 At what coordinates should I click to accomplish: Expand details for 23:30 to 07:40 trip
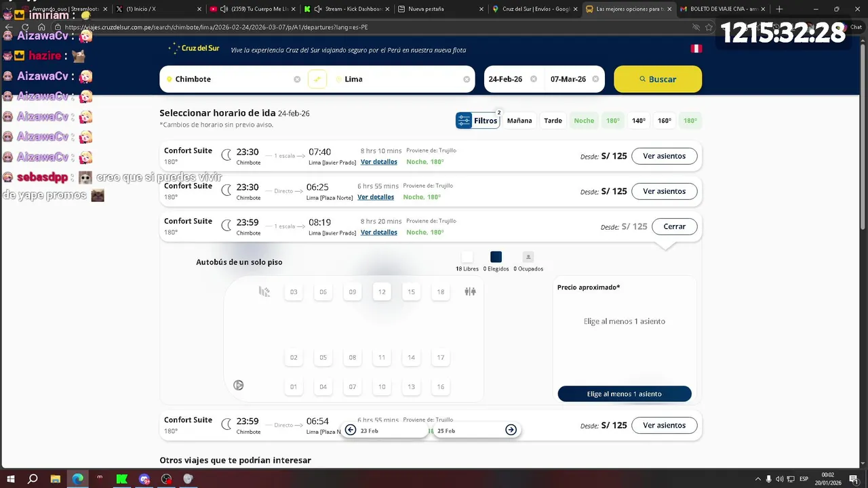pos(379,162)
